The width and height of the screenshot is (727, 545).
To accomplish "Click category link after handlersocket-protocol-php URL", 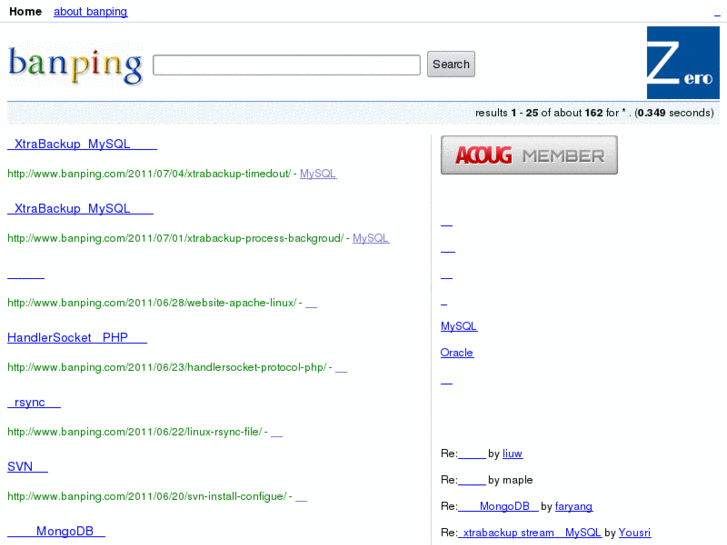I will [x=341, y=367].
